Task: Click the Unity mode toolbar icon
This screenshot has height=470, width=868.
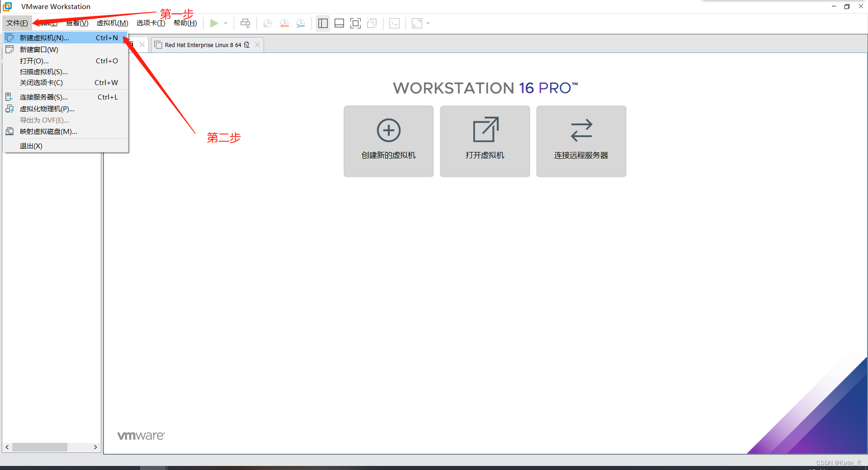Action: coord(372,23)
